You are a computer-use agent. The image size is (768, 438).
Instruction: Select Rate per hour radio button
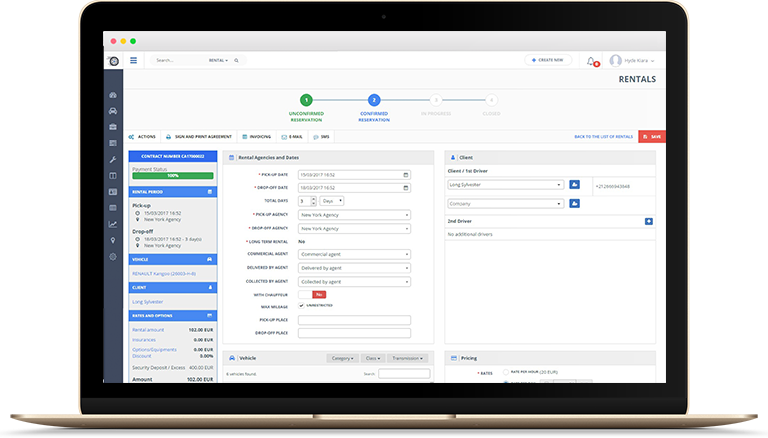pyautogui.click(x=505, y=372)
